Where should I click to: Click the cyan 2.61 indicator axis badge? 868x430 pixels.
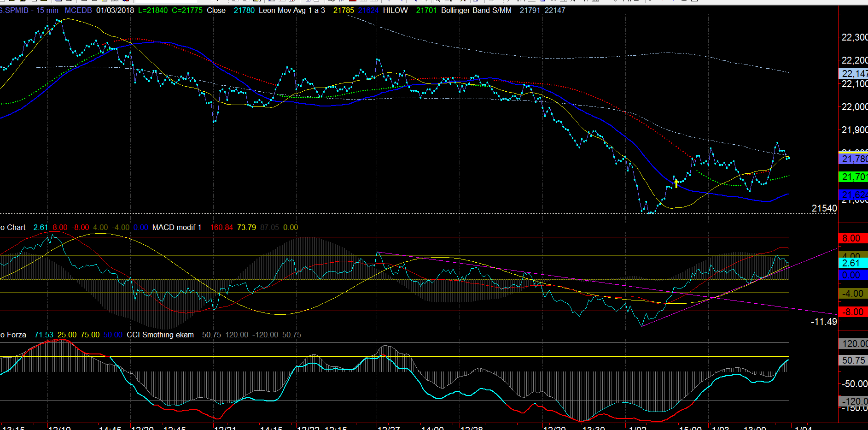coord(853,263)
